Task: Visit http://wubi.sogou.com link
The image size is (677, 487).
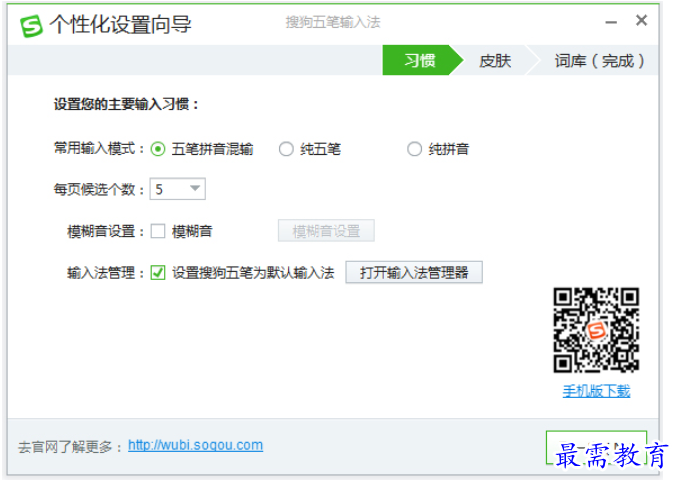Action: (x=196, y=445)
